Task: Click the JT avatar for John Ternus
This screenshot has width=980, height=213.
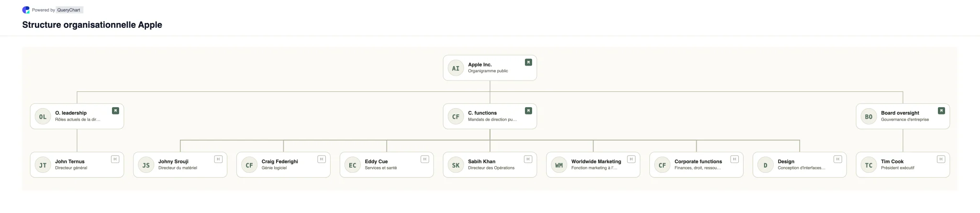Action: [43, 165]
